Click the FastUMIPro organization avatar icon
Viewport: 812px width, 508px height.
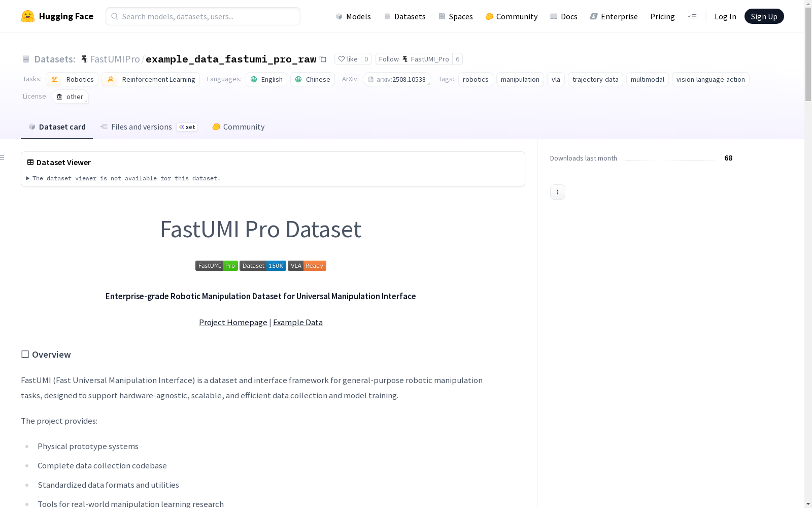click(84, 59)
